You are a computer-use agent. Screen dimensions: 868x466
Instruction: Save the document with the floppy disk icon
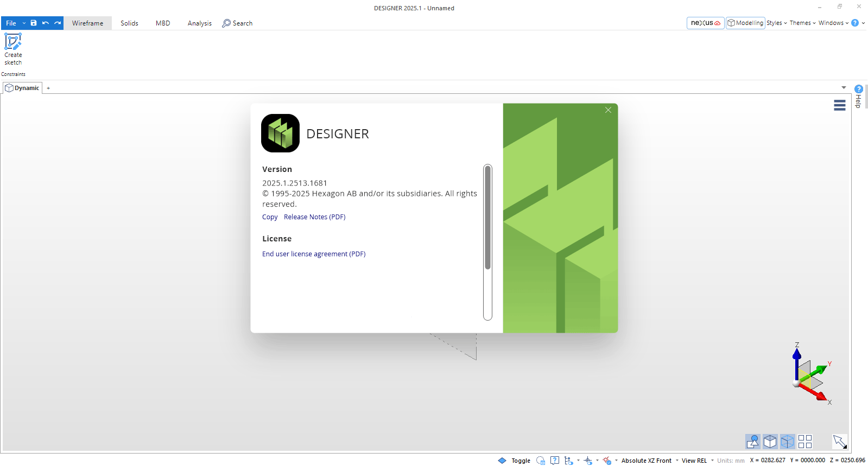(x=34, y=23)
